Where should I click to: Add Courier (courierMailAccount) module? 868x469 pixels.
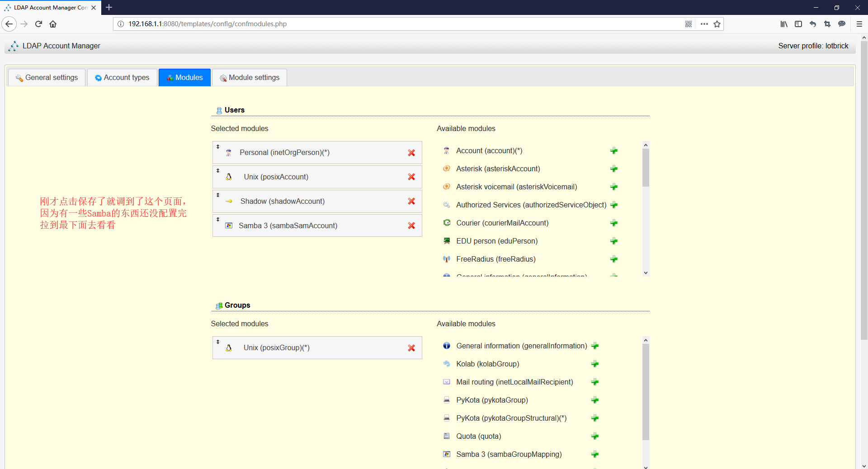point(614,223)
